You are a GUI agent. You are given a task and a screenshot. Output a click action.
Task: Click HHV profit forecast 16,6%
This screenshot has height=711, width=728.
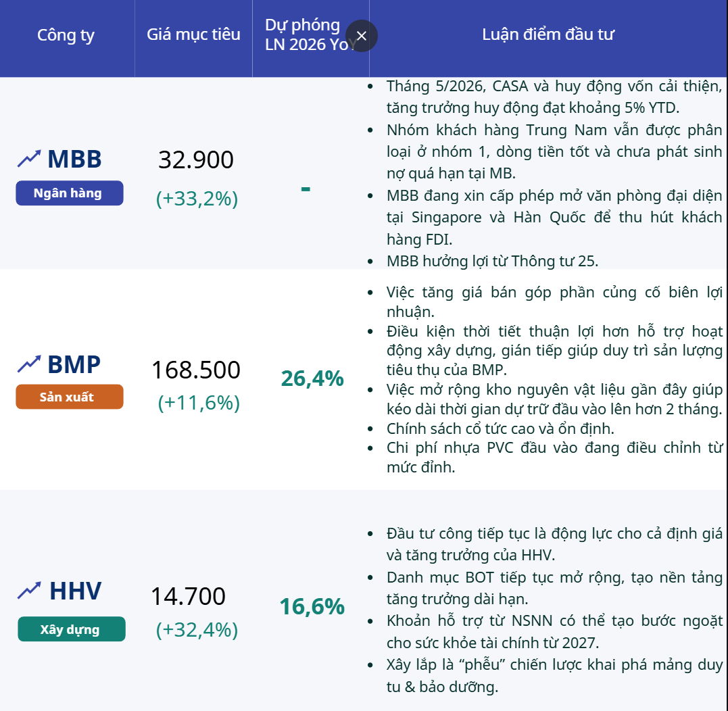312,606
